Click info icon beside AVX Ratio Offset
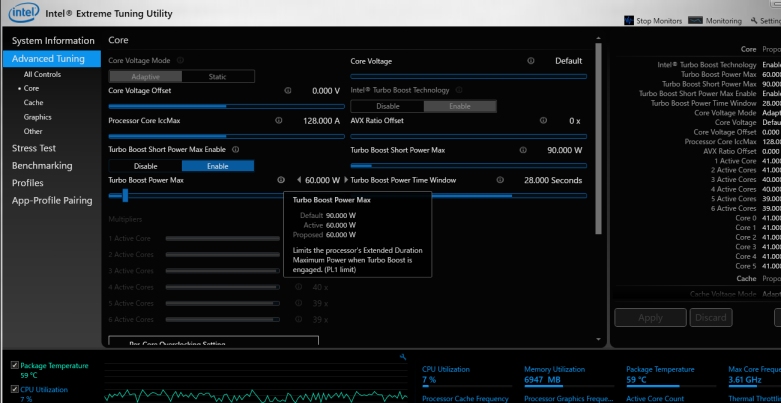The image size is (781, 403). point(543,121)
